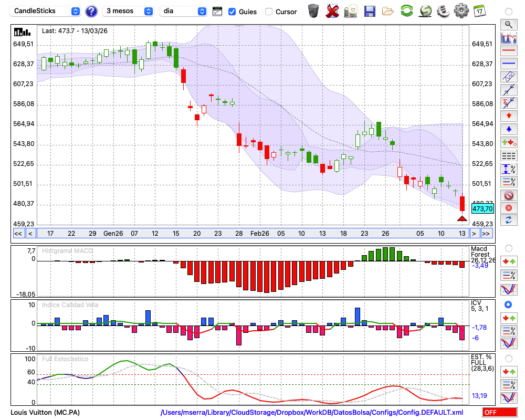Click the magnifying glass zoom tool

508,24
